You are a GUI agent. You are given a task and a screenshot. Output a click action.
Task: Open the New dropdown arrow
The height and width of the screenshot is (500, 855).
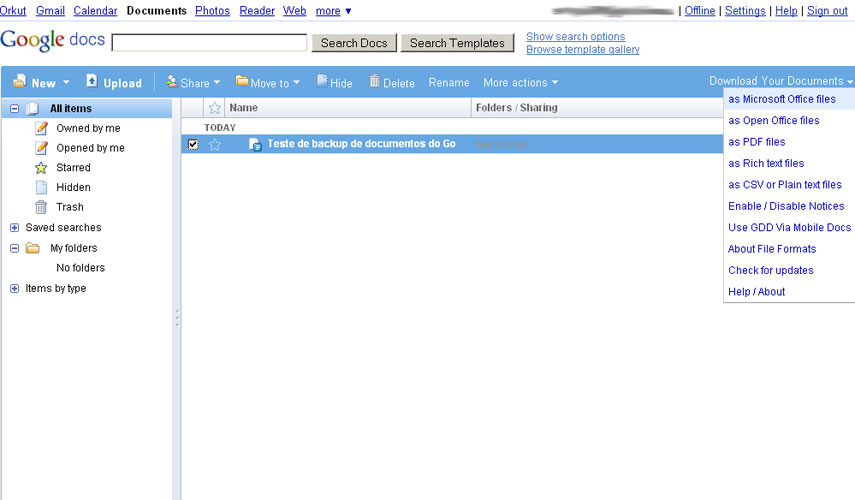[66, 82]
